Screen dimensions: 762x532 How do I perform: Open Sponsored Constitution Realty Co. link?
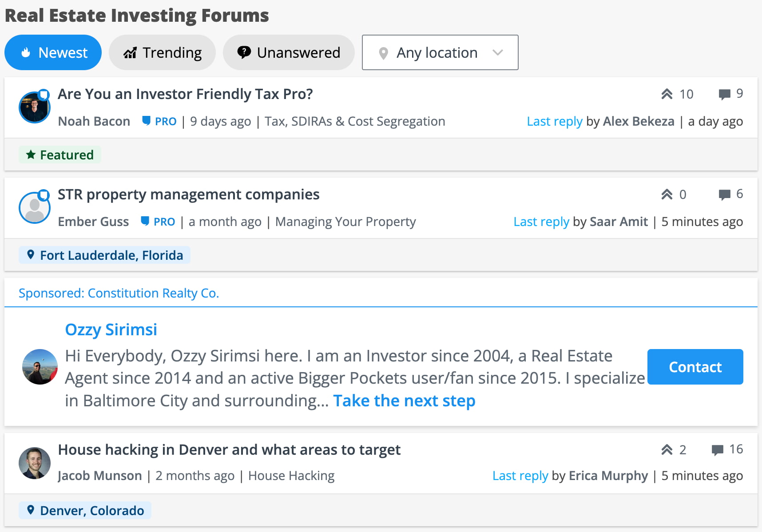coord(119,293)
